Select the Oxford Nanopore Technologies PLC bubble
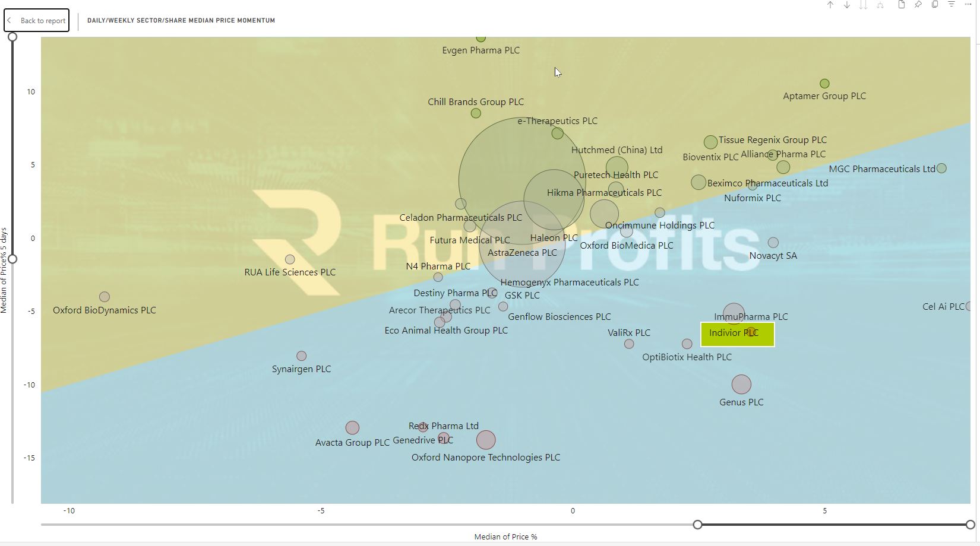Screen dimensions: 980x546 coord(486,440)
